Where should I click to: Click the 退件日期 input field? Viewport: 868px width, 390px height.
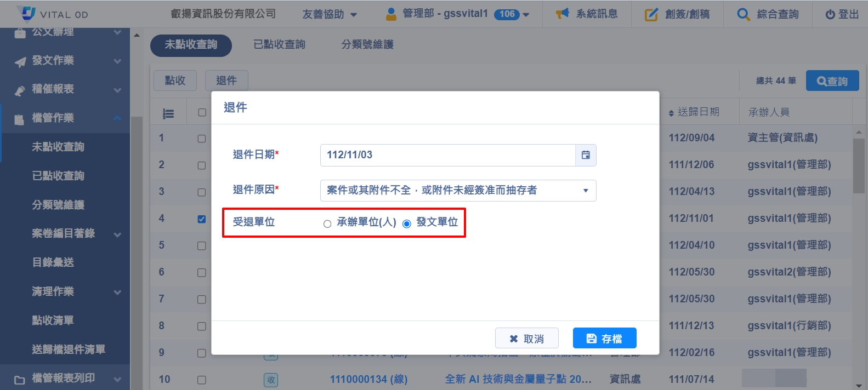click(x=447, y=155)
